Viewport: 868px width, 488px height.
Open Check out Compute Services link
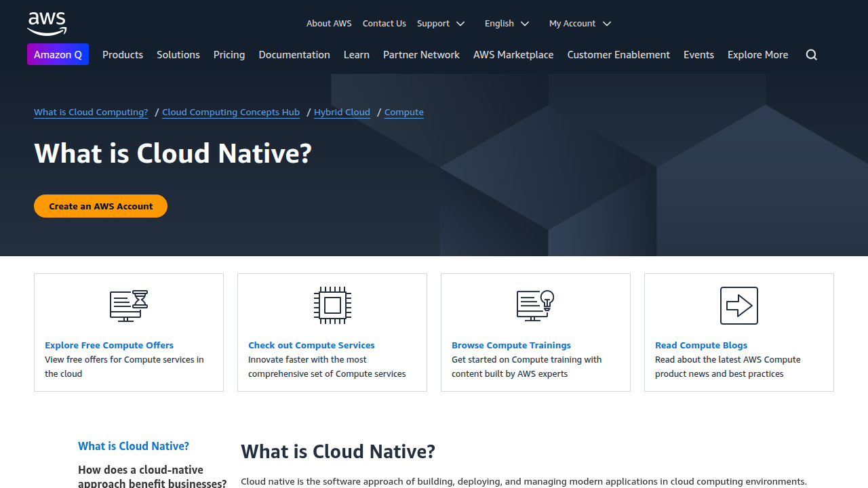(311, 345)
